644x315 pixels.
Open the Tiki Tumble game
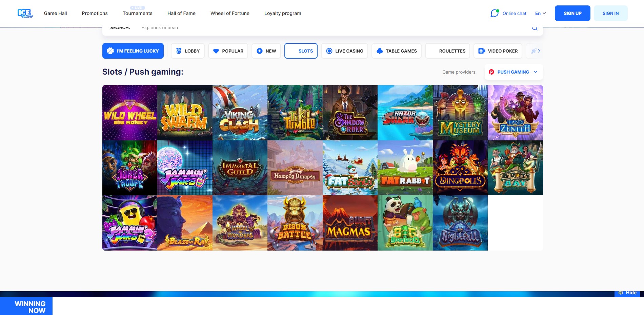[295, 113]
